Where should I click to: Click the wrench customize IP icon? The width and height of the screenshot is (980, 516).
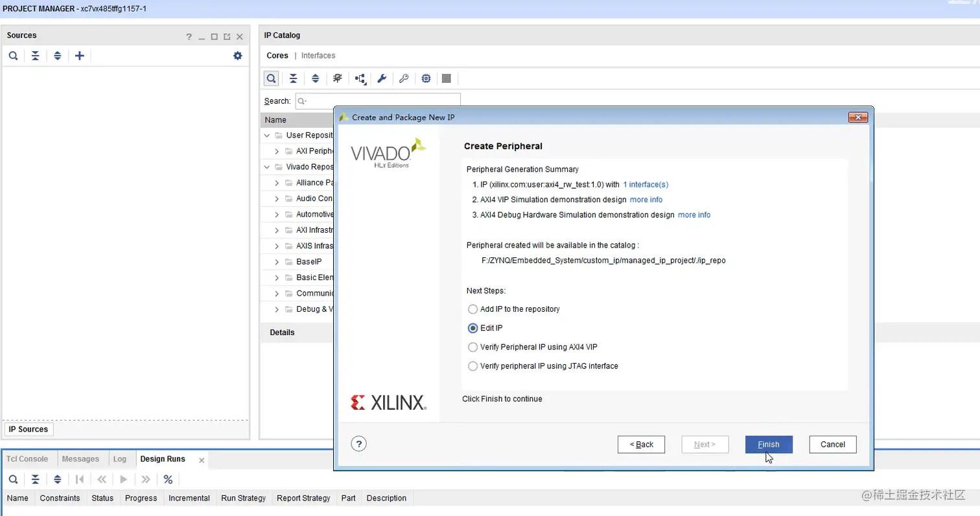click(x=382, y=78)
